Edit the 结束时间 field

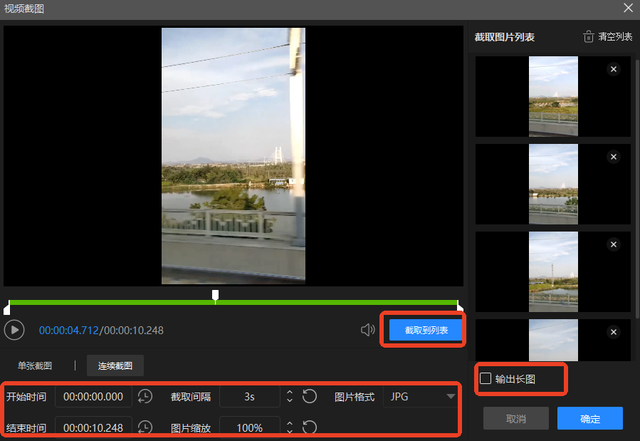pos(93,428)
